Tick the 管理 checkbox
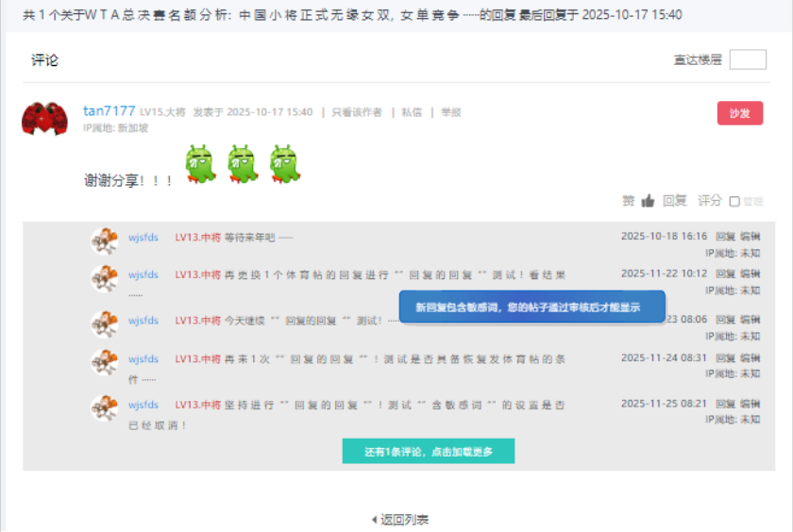This screenshot has height=532, width=793. point(734,202)
